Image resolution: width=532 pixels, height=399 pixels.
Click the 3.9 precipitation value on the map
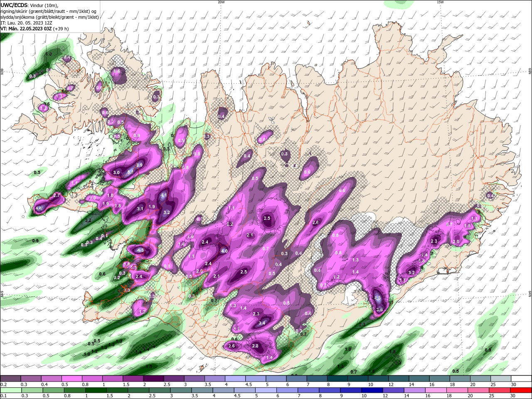coord(139,165)
